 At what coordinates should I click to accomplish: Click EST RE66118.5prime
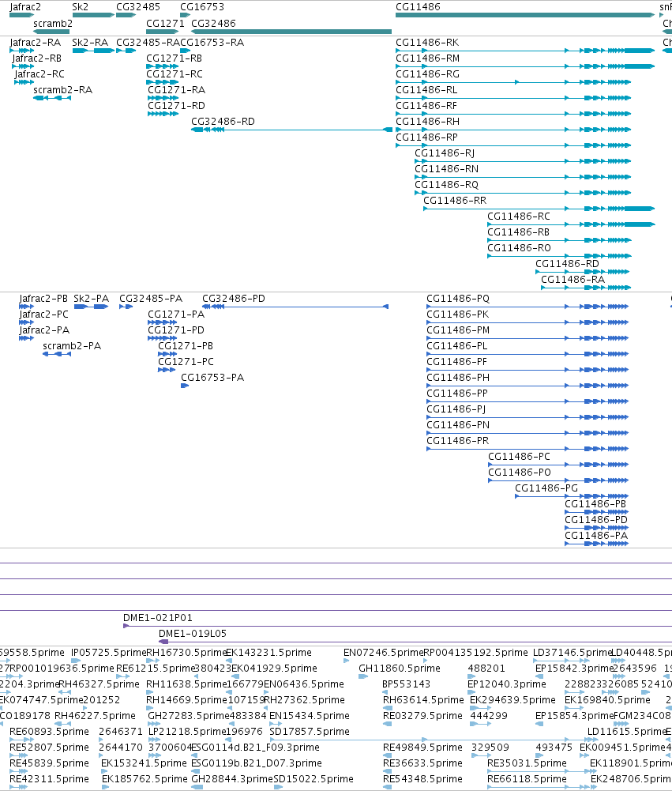[x=527, y=779]
